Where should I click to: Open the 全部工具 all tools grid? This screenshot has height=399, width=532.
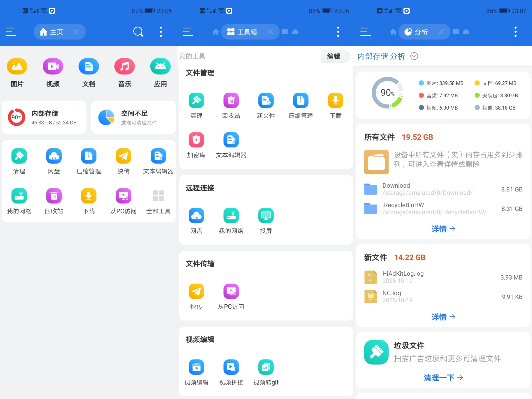[158, 196]
